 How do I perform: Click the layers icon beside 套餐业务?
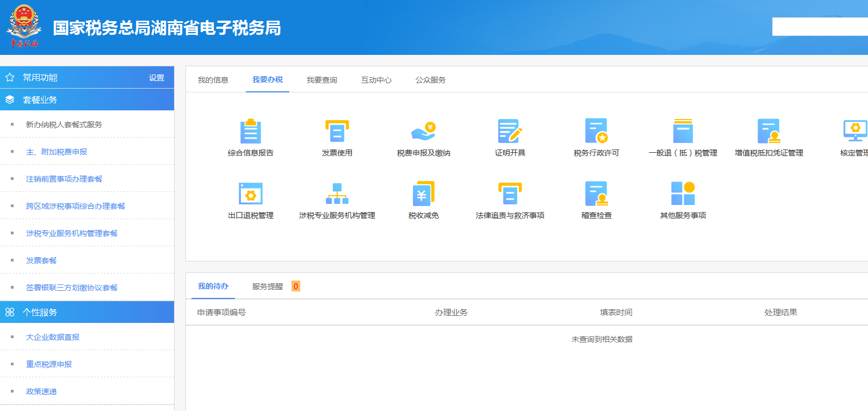(10, 99)
